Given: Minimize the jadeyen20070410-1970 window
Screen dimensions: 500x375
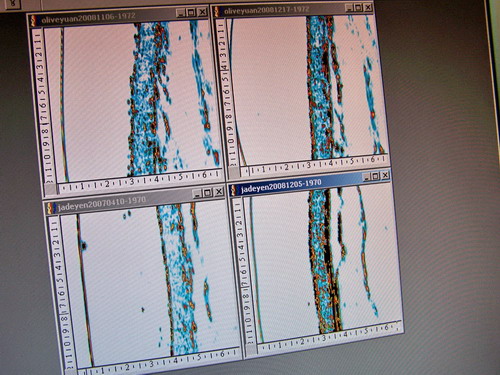Looking at the screenshot, I should click(197, 193).
